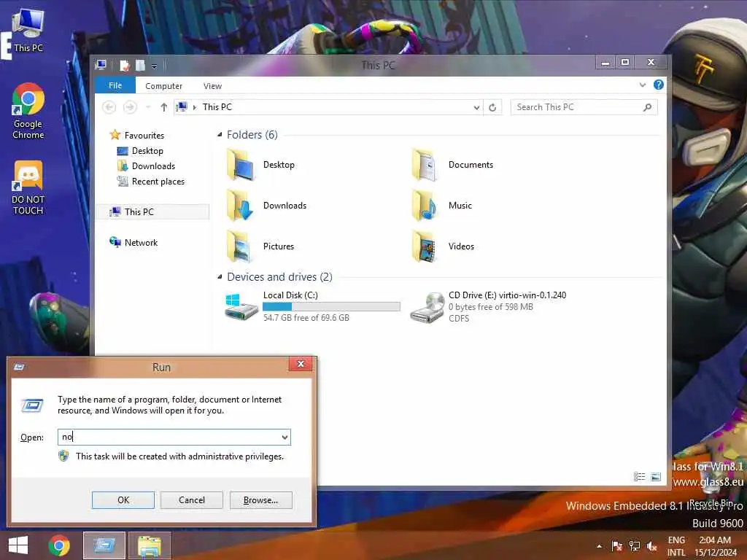747x560 pixels.
Task: Click OK in the Run dialog
Action: [x=123, y=500]
